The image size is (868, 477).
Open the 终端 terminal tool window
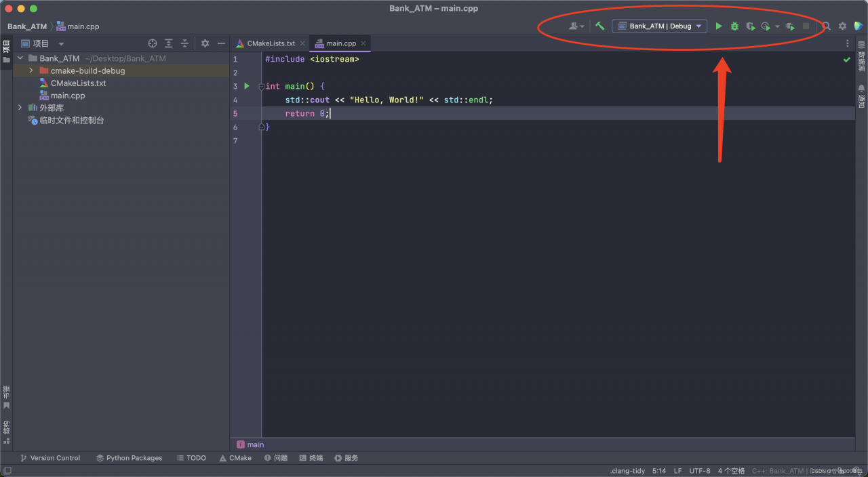(311, 458)
